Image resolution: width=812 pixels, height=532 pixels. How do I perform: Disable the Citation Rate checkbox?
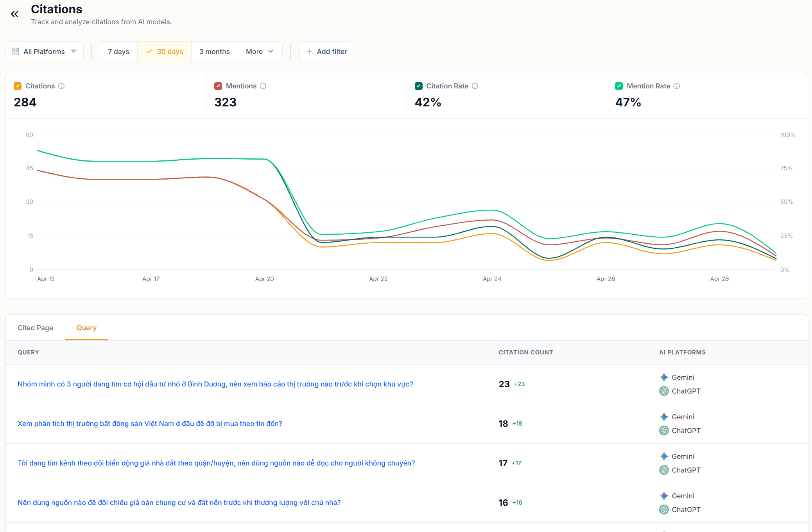click(419, 86)
